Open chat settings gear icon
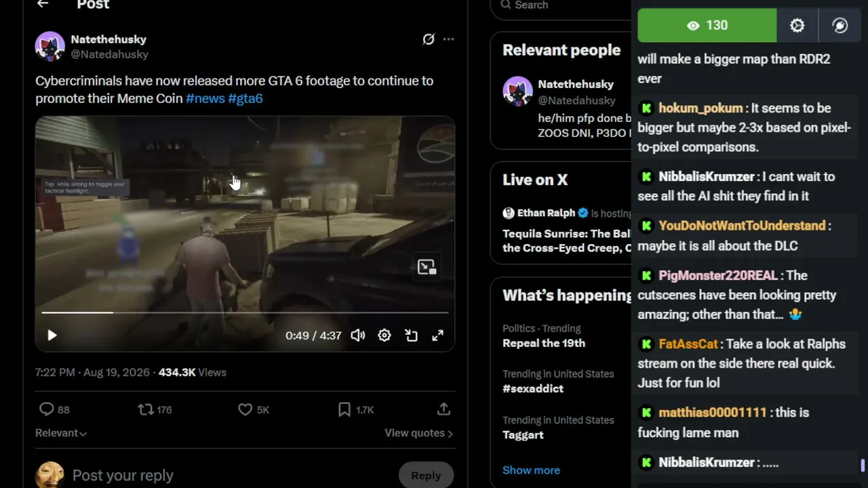This screenshot has width=868, height=488. 797,26
